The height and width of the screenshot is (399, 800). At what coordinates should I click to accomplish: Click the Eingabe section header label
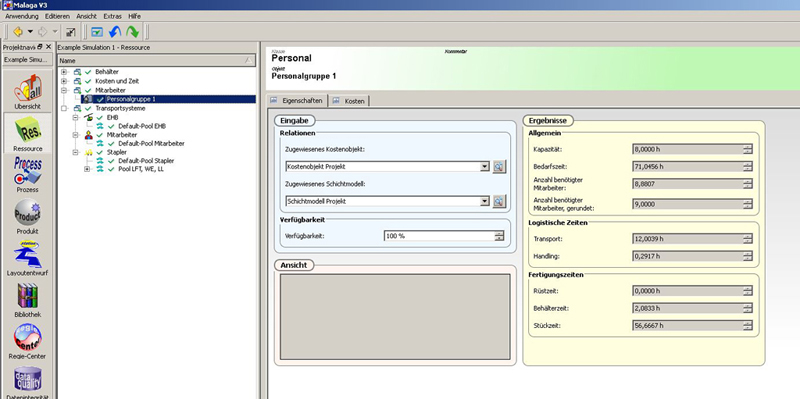(x=295, y=121)
